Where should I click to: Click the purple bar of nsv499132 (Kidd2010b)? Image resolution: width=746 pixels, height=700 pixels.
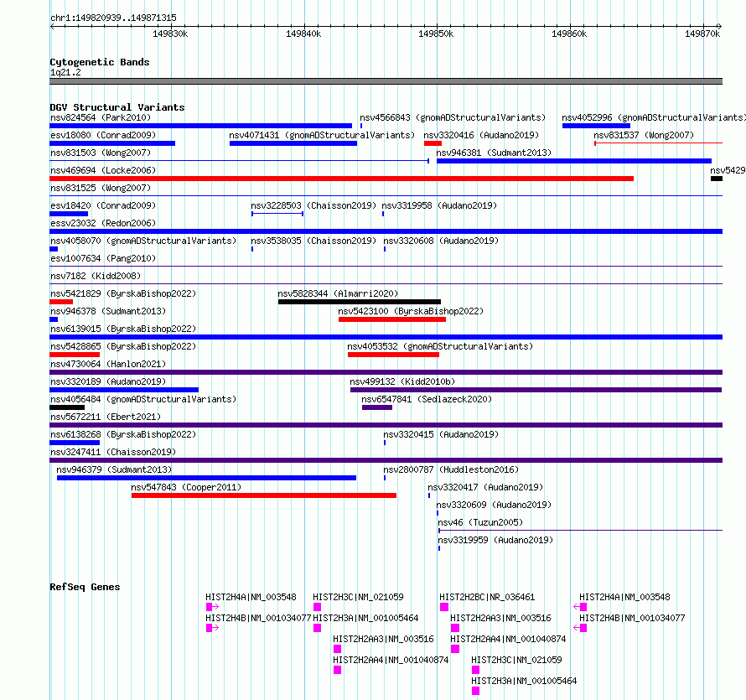536,390
